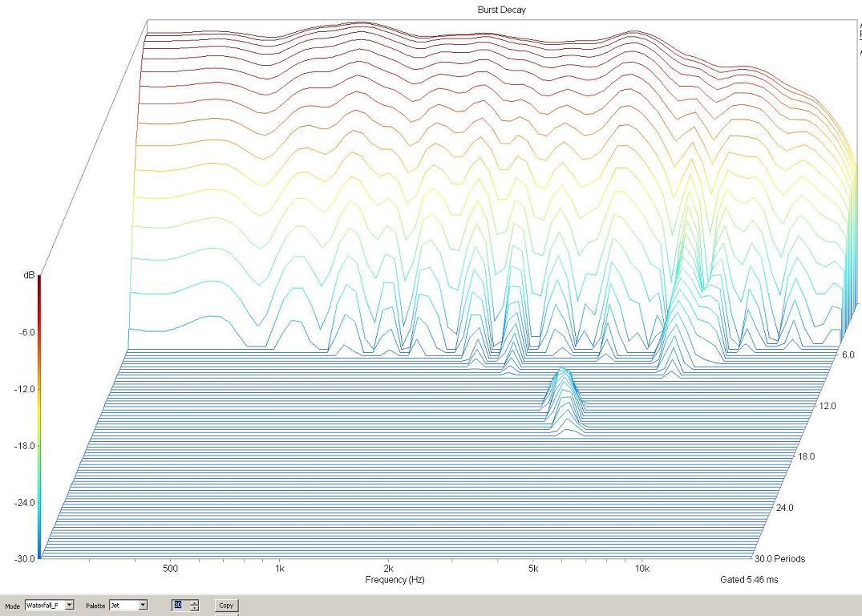
Task: Click the 6.0 periods axis tick
Action: tap(847, 355)
